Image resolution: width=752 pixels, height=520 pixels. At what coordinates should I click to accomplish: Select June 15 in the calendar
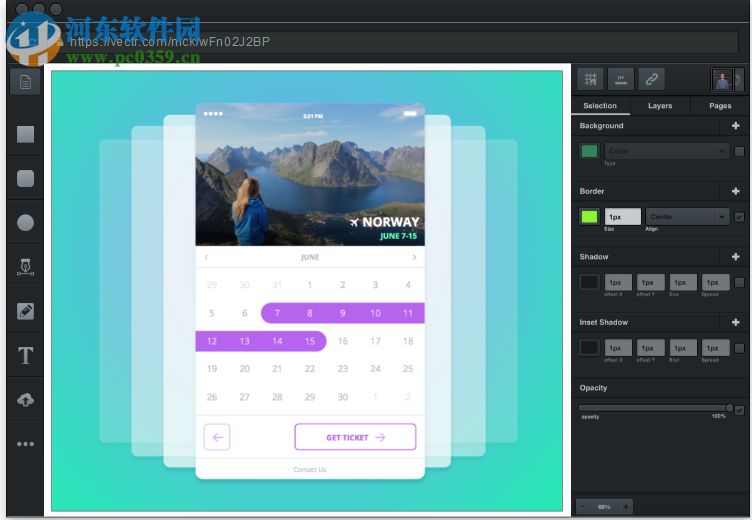point(310,341)
